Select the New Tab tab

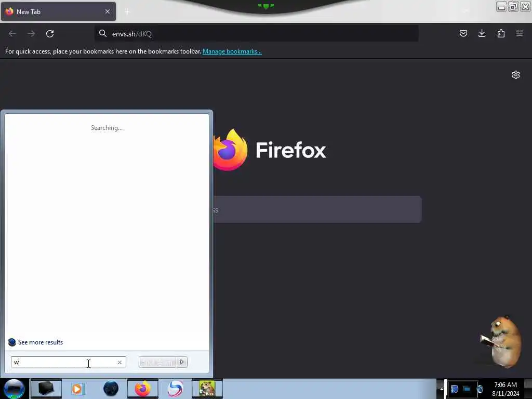[x=58, y=11]
